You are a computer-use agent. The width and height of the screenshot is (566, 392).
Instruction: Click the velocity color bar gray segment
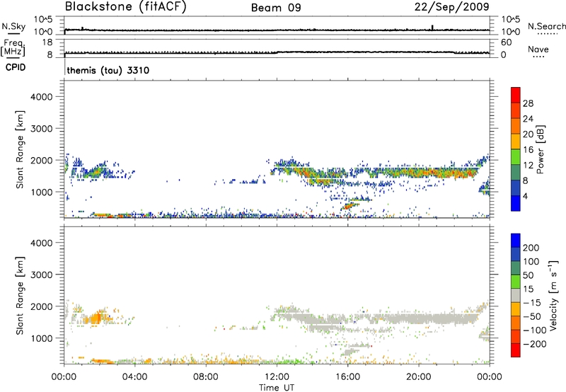tap(516, 295)
